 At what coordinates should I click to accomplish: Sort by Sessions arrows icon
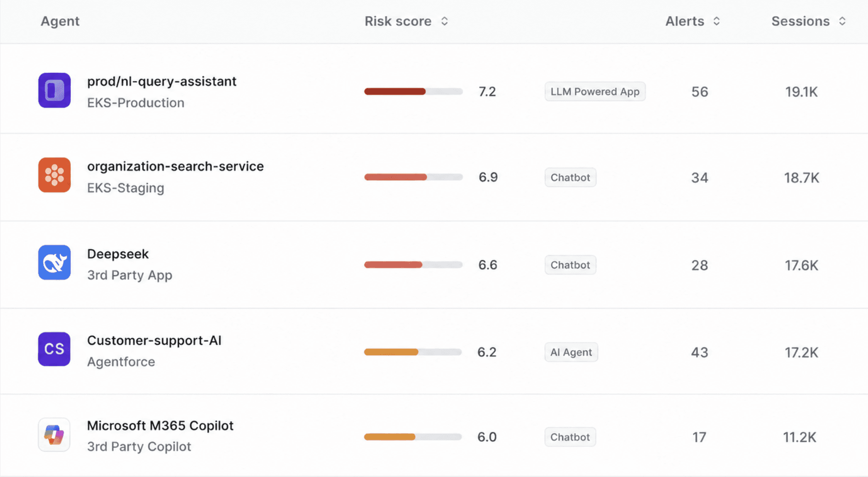842,21
